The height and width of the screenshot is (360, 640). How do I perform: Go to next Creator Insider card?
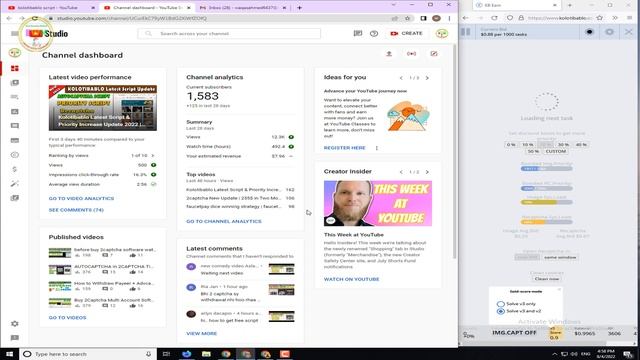coord(427,172)
